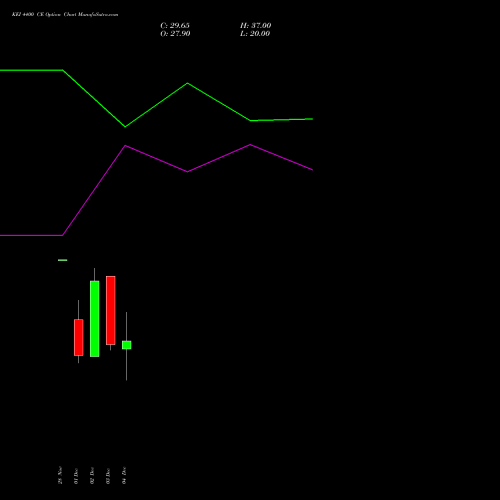The image size is (500, 500).
Task: Click the purple indicator line at its first peak
Action: click(x=125, y=146)
